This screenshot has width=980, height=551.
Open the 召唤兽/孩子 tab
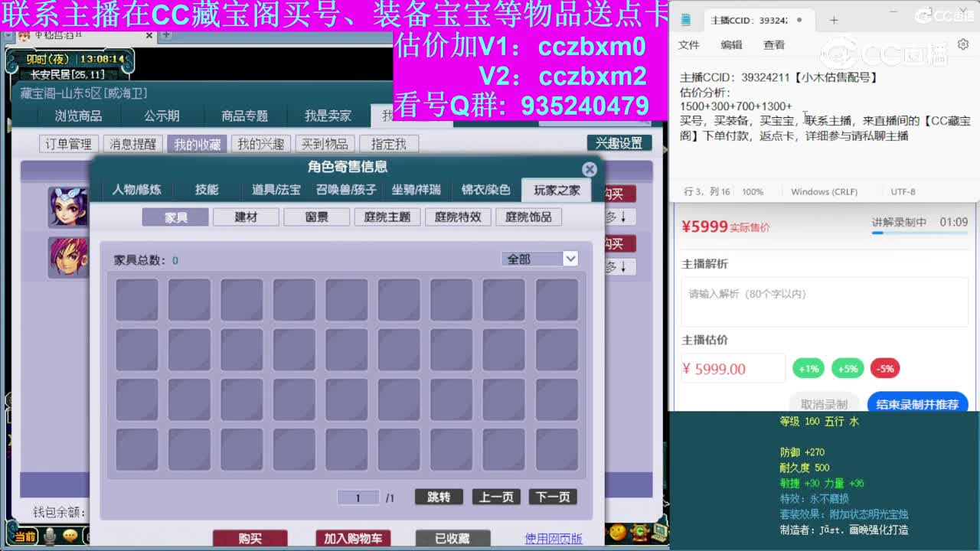point(347,190)
